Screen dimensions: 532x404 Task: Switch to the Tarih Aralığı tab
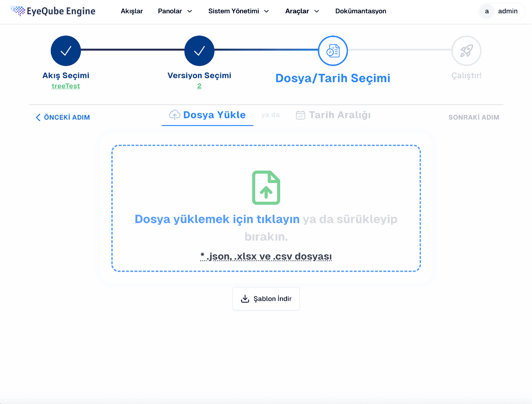coord(333,115)
